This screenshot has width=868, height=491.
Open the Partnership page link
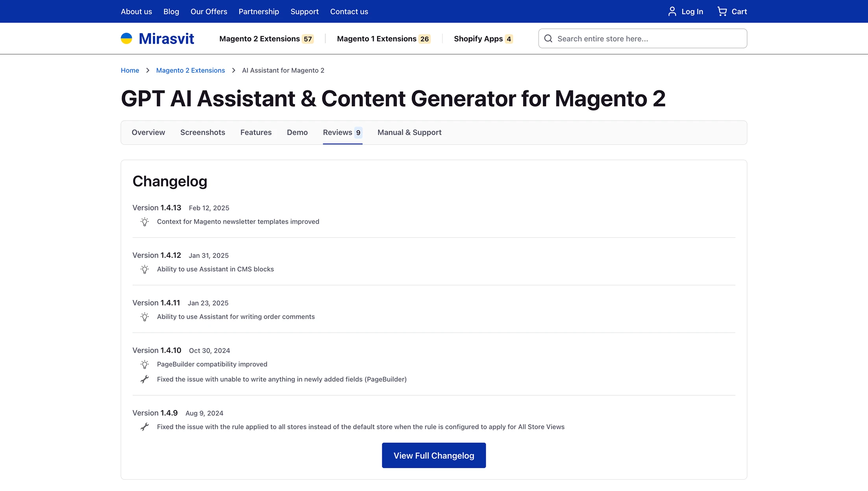point(259,11)
